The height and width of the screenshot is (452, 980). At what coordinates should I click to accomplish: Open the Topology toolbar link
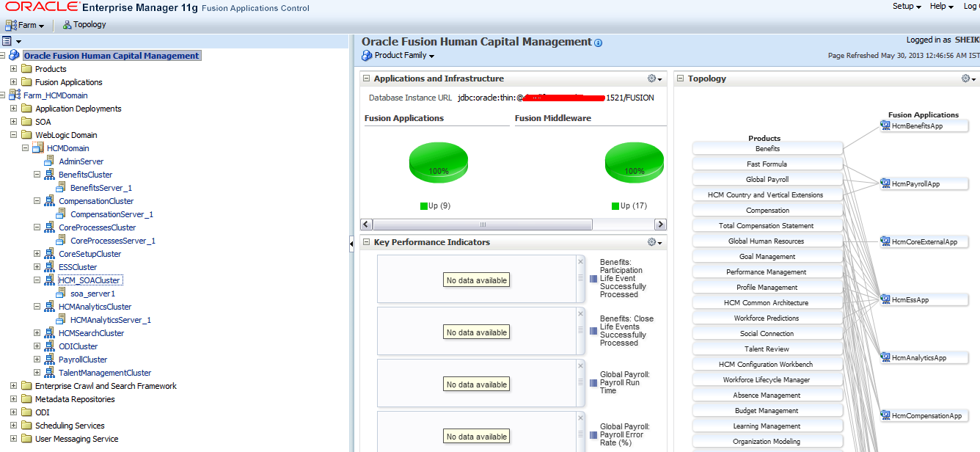coord(84,24)
